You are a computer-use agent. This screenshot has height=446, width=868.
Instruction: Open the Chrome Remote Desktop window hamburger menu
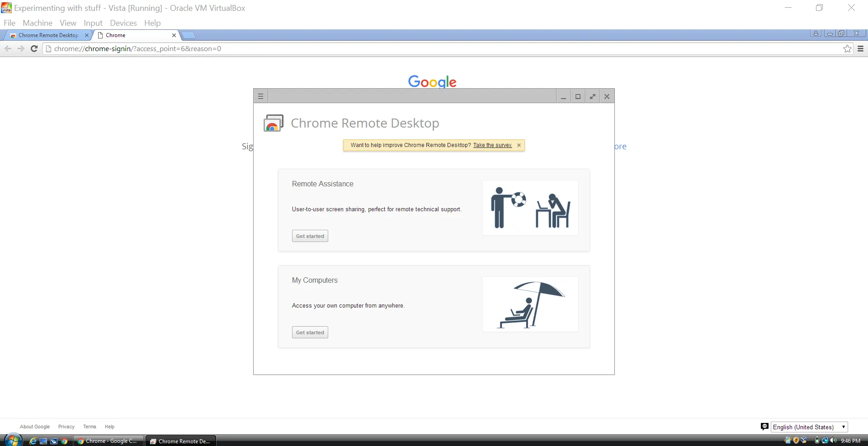tap(260, 96)
